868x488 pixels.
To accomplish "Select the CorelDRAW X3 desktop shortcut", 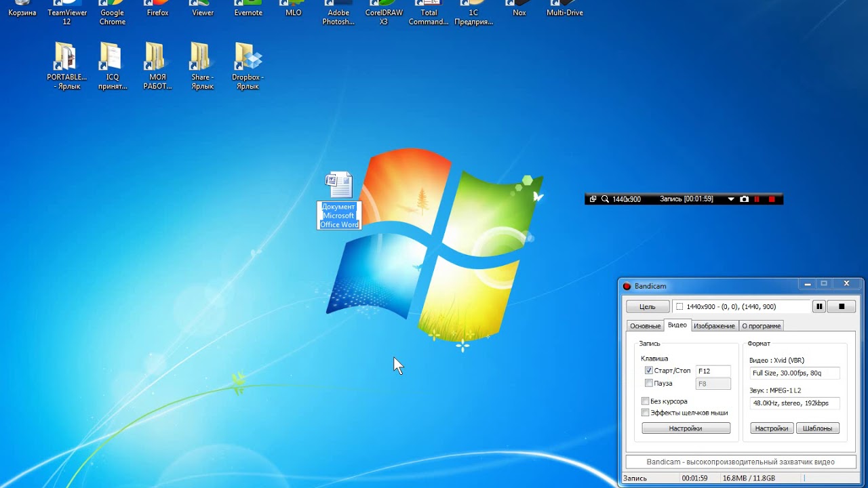I will click(x=384, y=12).
